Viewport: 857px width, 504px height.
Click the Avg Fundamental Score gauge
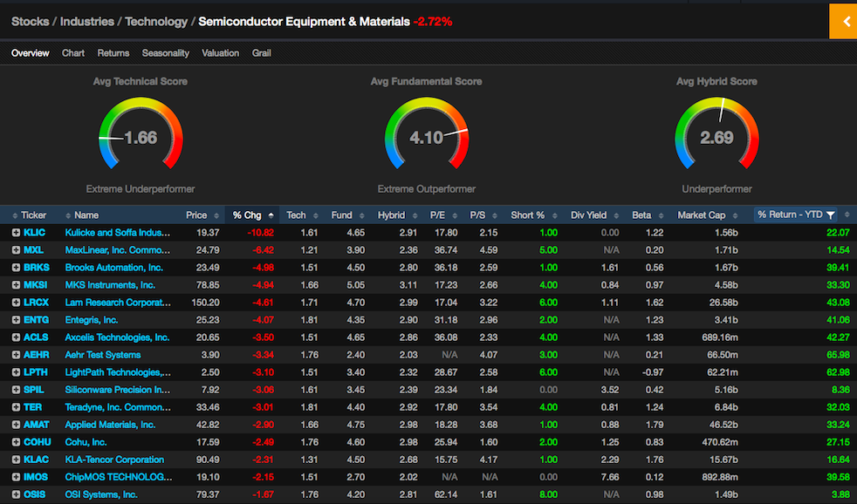(426, 135)
